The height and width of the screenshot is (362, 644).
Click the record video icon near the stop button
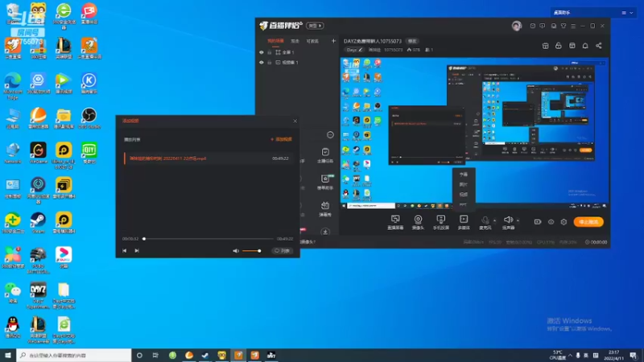538,222
